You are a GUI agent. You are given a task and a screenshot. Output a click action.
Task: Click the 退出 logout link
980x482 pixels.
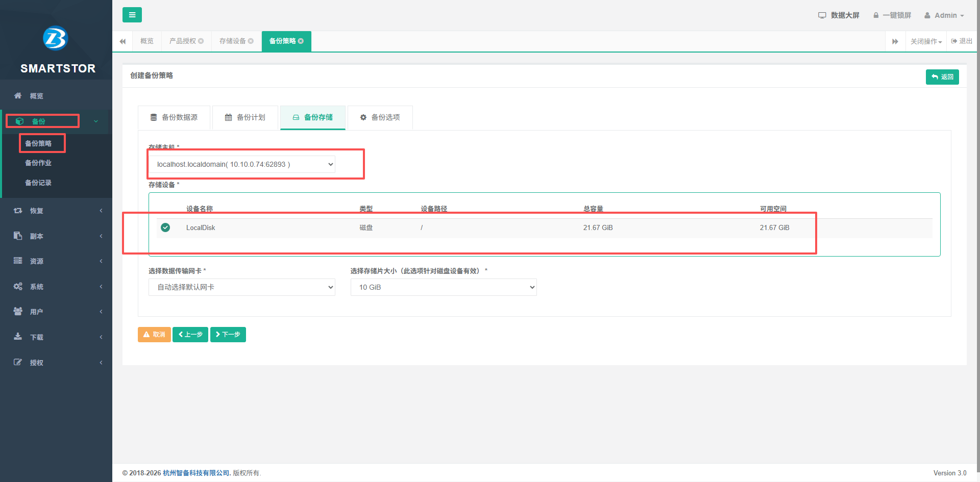[962, 41]
